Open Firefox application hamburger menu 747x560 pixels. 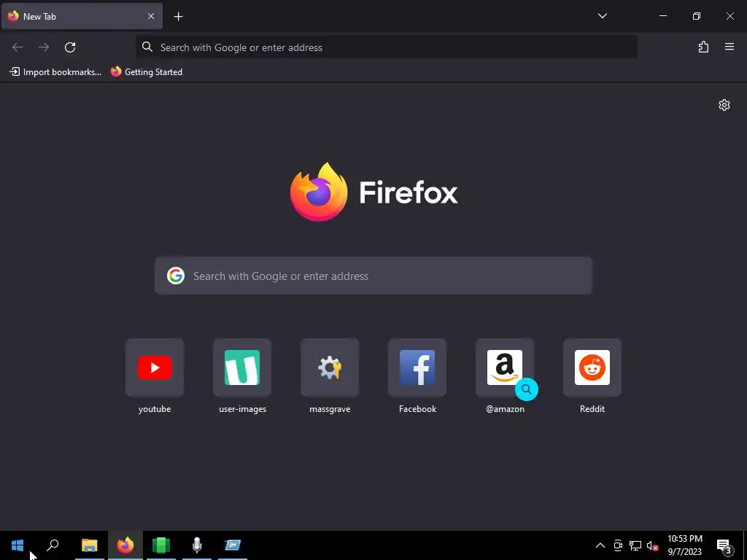click(729, 47)
